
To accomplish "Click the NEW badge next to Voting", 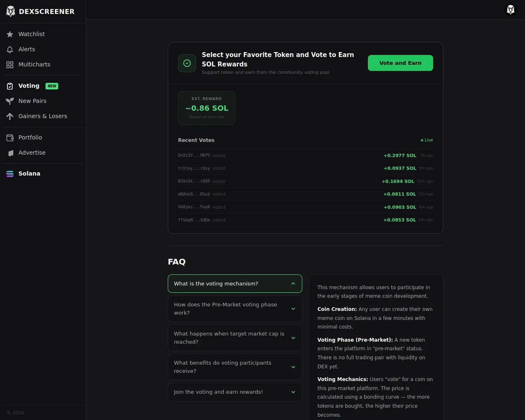I will coord(52,86).
